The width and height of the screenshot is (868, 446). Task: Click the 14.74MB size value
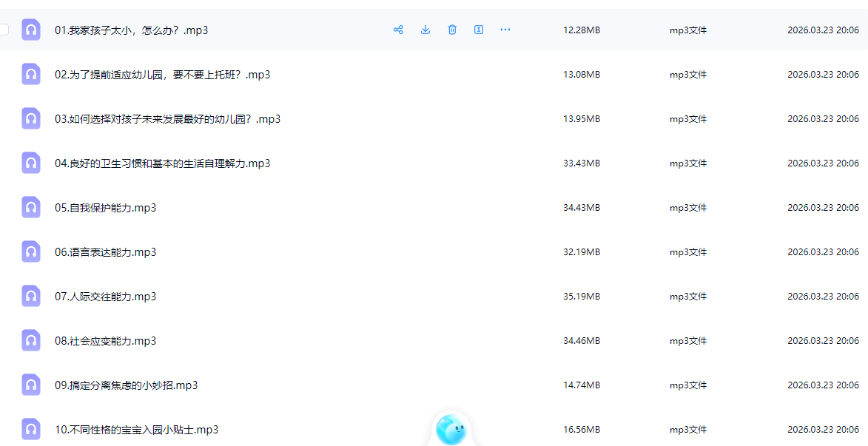pos(581,385)
